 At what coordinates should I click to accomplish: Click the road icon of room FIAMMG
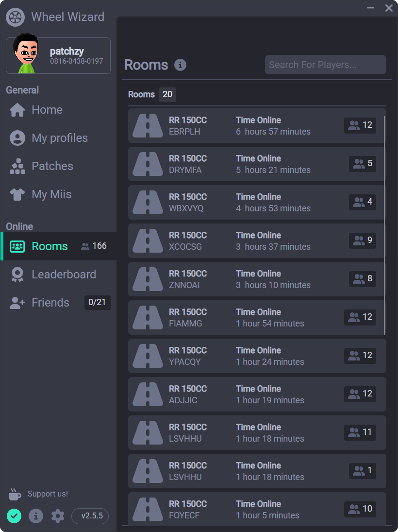point(148,318)
